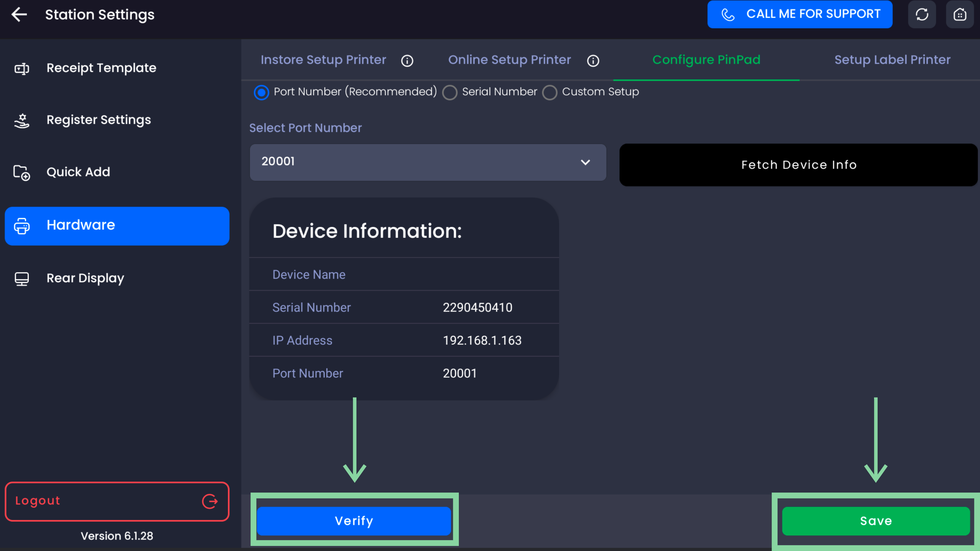The image size is (980, 551).
Task: Click the Online Setup Printer info icon
Action: coord(593,61)
